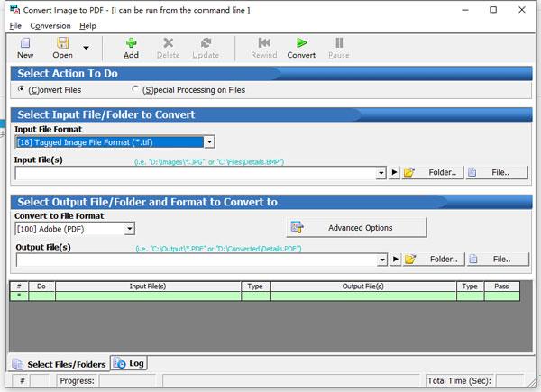
Task: Click the Pass column header
Action: tap(501, 287)
